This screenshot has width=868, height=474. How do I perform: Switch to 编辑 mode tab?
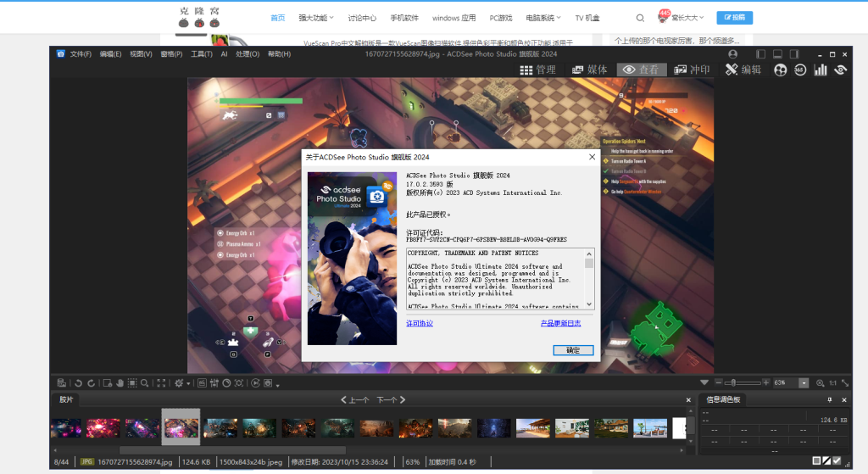[743, 70]
